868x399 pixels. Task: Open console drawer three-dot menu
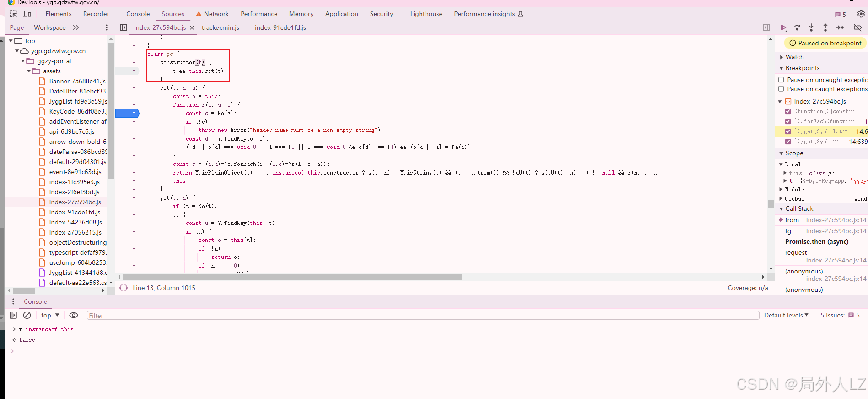click(x=13, y=301)
